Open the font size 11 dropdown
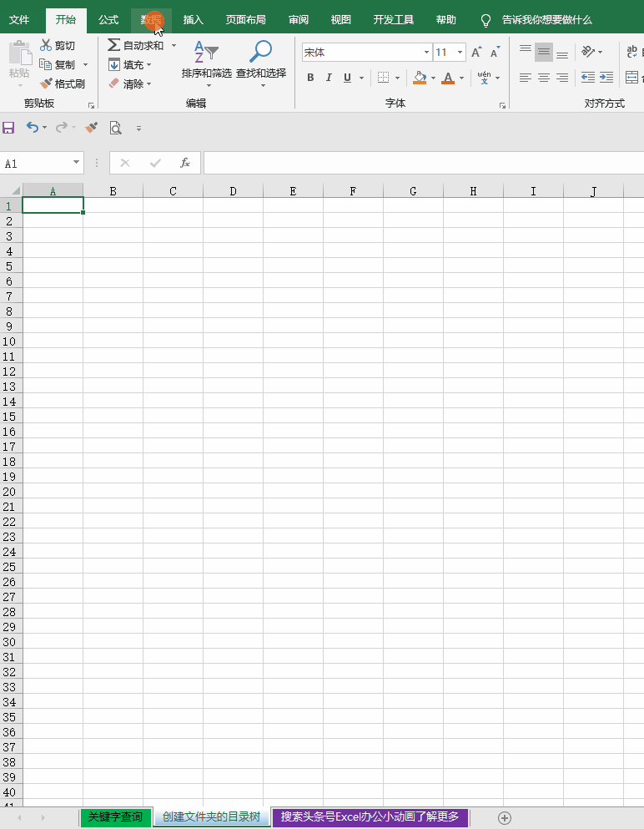644x829 pixels. click(x=460, y=52)
